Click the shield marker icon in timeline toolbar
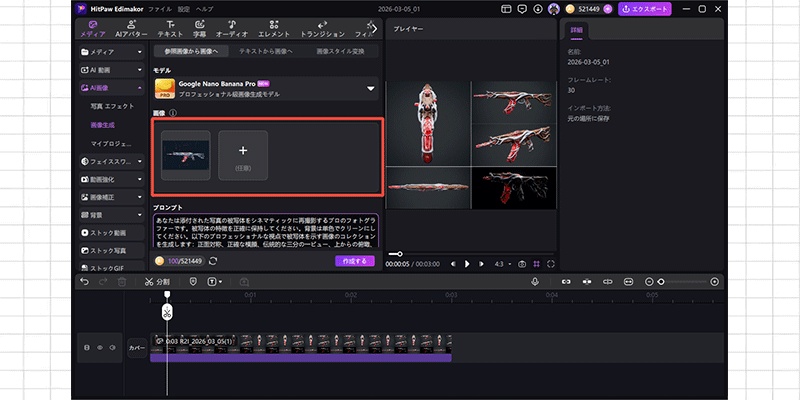 (x=193, y=282)
